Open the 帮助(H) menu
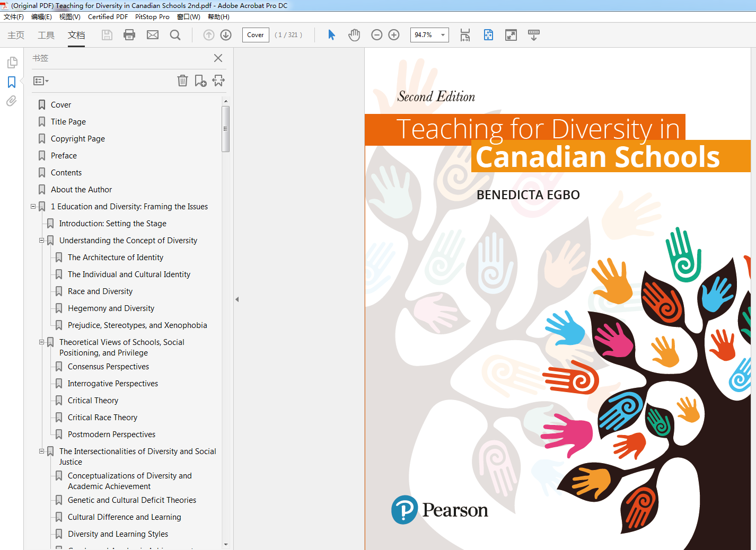The width and height of the screenshot is (756, 550). (218, 17)
